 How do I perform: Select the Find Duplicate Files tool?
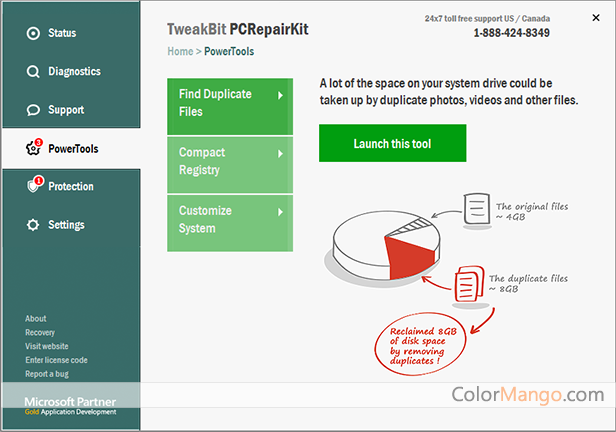point(230,106)
